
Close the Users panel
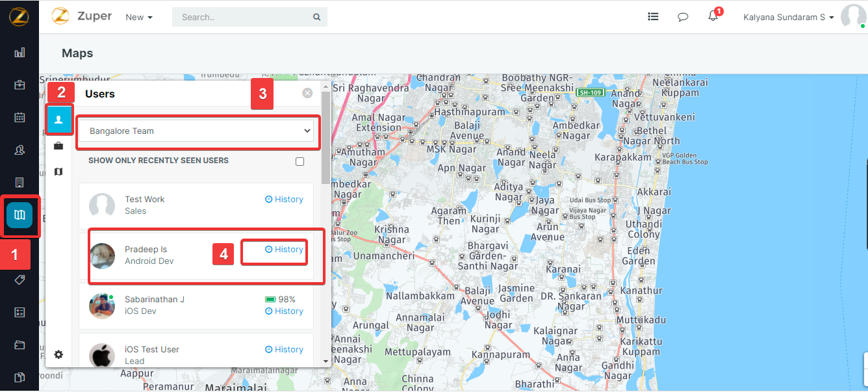[307, 94]
